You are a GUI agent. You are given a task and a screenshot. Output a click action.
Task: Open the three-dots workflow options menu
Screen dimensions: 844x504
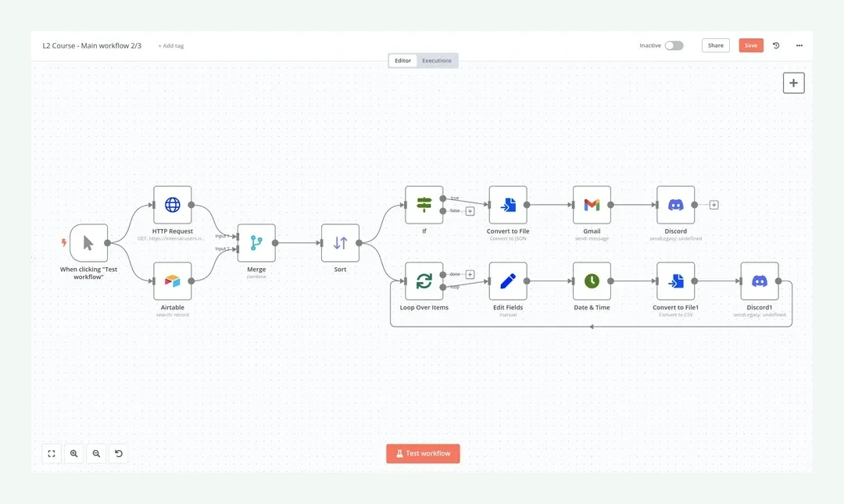click(799, 45)
